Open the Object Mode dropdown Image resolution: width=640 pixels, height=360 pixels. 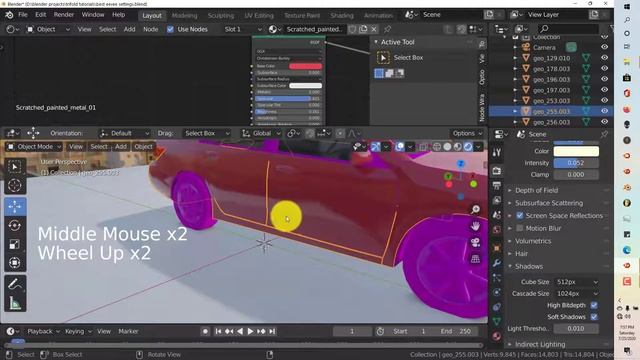pos(34,147)
